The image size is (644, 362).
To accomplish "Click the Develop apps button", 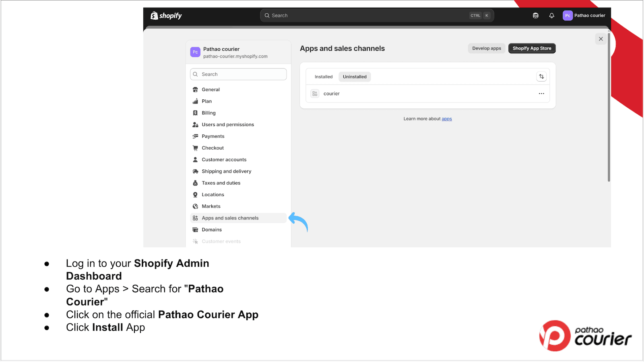I will click(486, 48).
